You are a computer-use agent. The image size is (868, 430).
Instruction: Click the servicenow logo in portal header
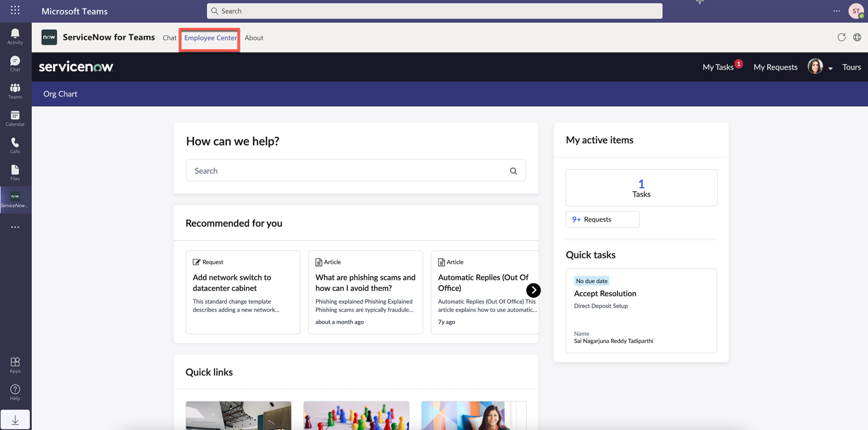76,67
